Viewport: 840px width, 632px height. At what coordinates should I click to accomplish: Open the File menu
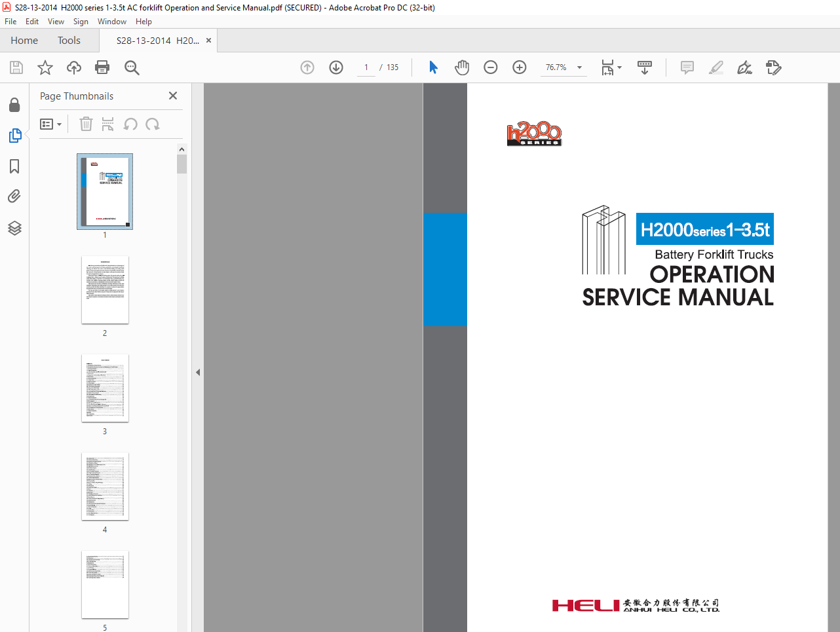tap(10, 22)
